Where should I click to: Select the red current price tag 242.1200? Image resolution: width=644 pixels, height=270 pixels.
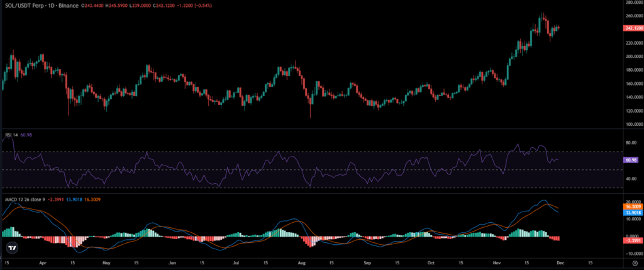633,28
